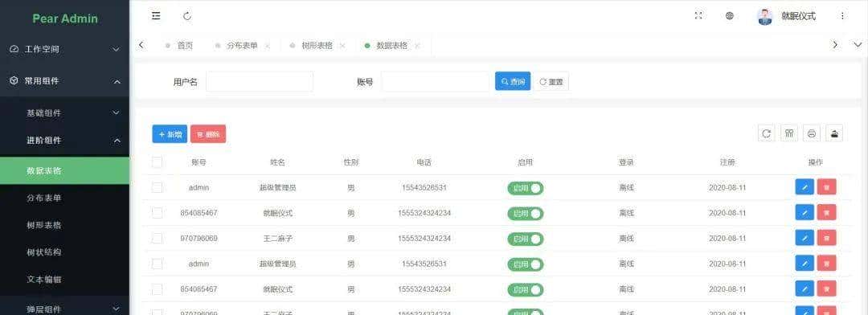Refresh the table with the toolbar icon
This screenshot has height=315, width=868.
tap(766, 133)
